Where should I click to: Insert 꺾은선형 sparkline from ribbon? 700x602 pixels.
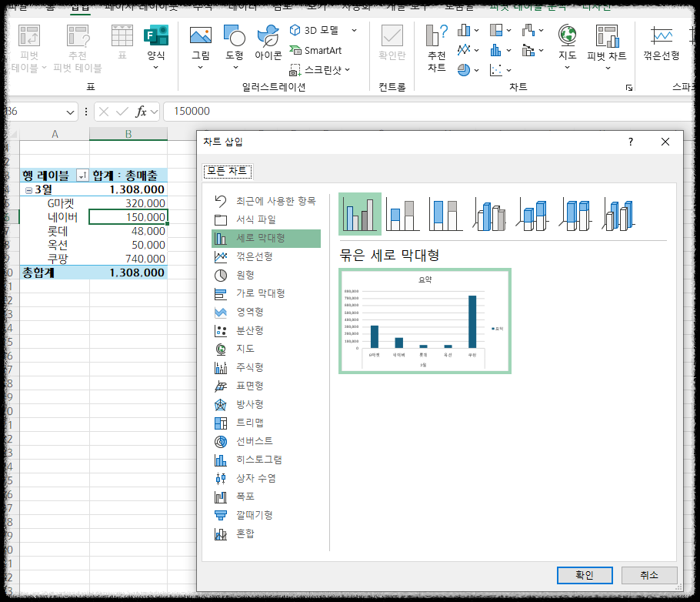[662, 43]
